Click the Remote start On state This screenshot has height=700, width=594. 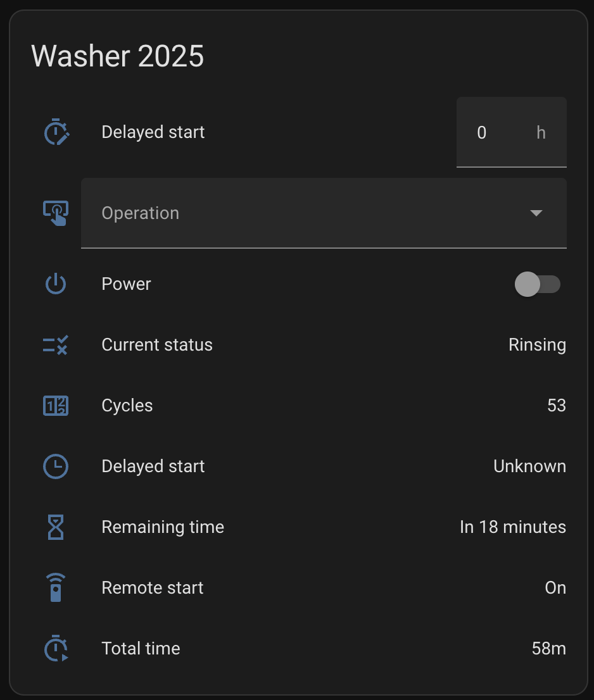coord(555,588)
